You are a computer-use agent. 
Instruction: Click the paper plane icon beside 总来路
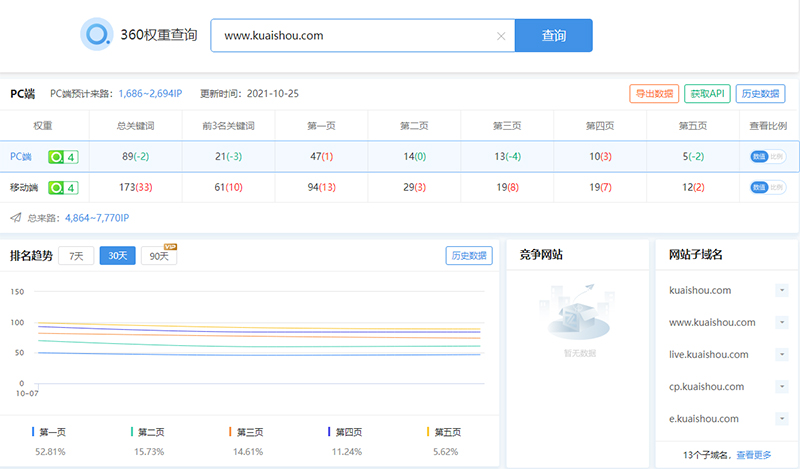pos(16,218)
